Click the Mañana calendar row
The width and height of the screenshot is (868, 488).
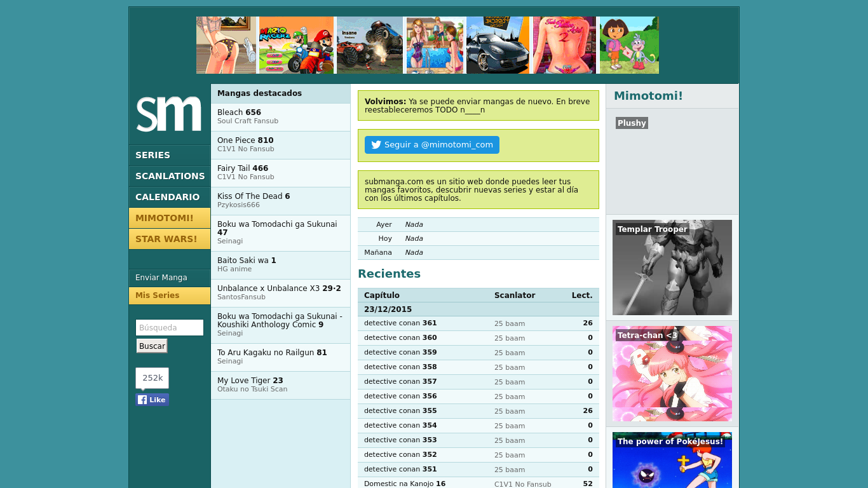pyautogui.click(x=478, y=253)
